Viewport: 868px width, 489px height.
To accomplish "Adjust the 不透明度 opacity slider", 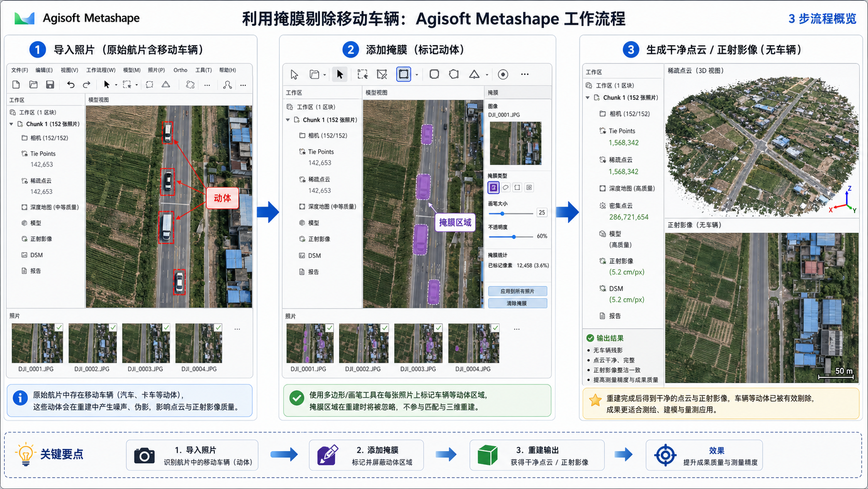I will point(511,237).
